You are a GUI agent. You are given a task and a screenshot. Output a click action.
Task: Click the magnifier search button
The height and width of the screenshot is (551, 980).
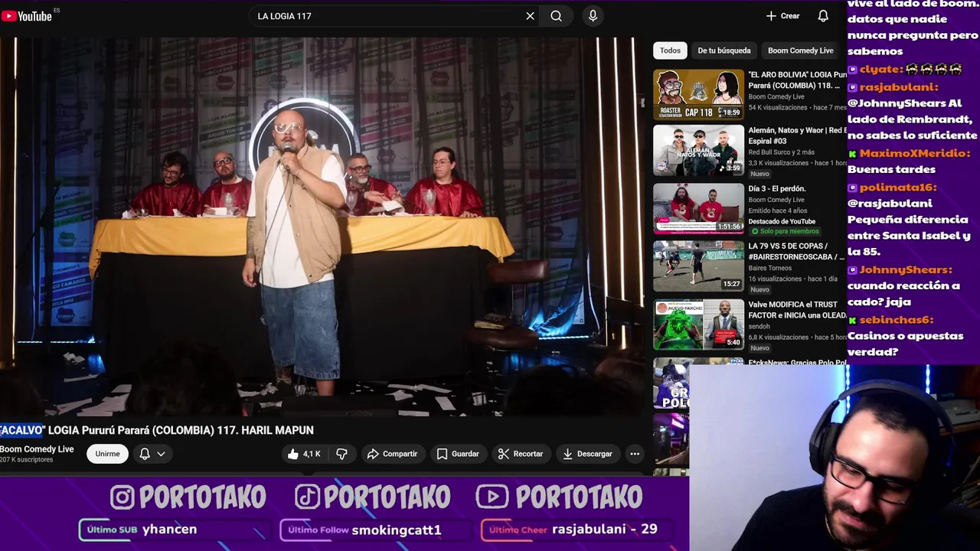[557, 16]
